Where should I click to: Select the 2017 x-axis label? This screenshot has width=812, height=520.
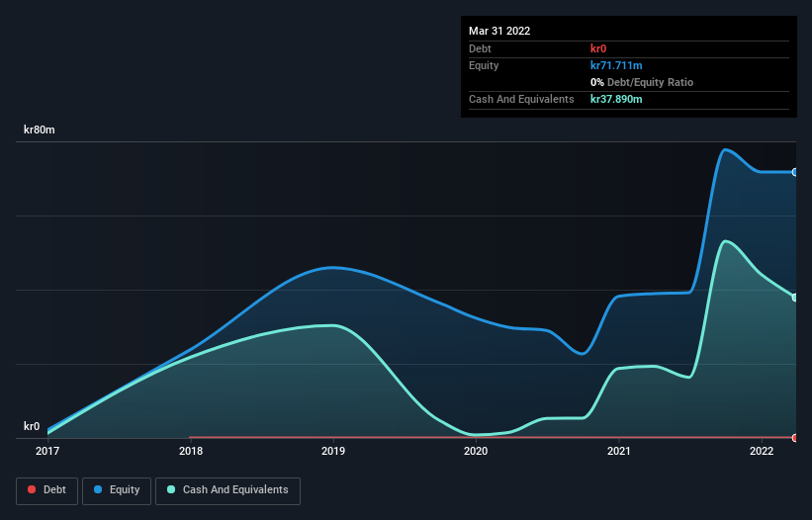(47, 451)
